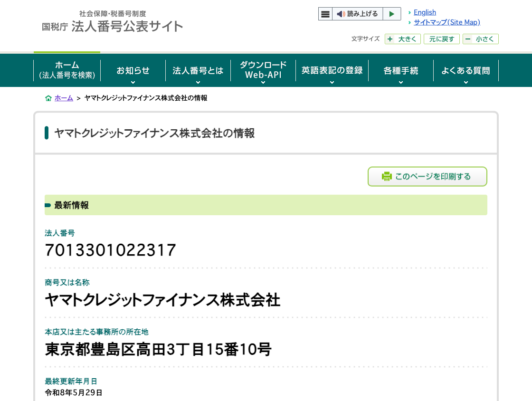Viewport: 532px width, 401px height.
Task: Expand the chevron under ダウンロード Web-API
Action: pyautogui.click(x=263, y=83)
